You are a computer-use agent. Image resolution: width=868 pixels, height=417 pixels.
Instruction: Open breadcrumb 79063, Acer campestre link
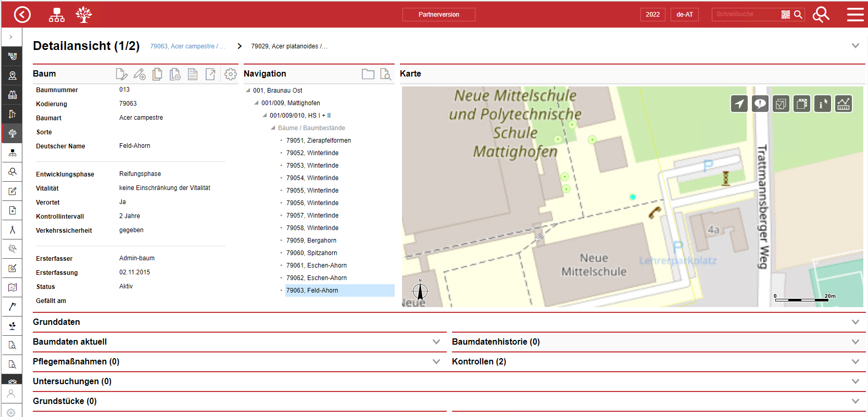tap(188, 46)
